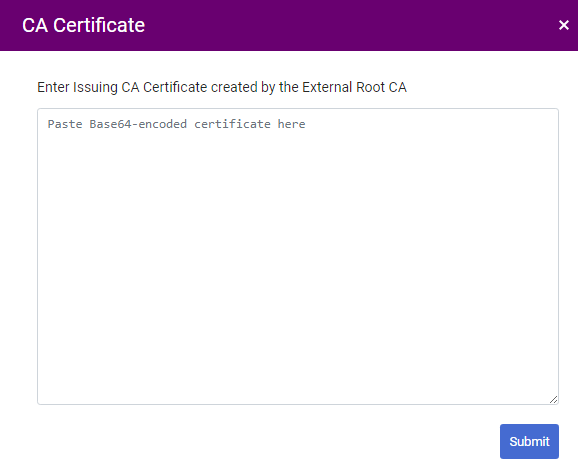578x468 pixels.
Task: Click the header area beside the close icon
Action: pyautogui.click(x=516, y=25)
